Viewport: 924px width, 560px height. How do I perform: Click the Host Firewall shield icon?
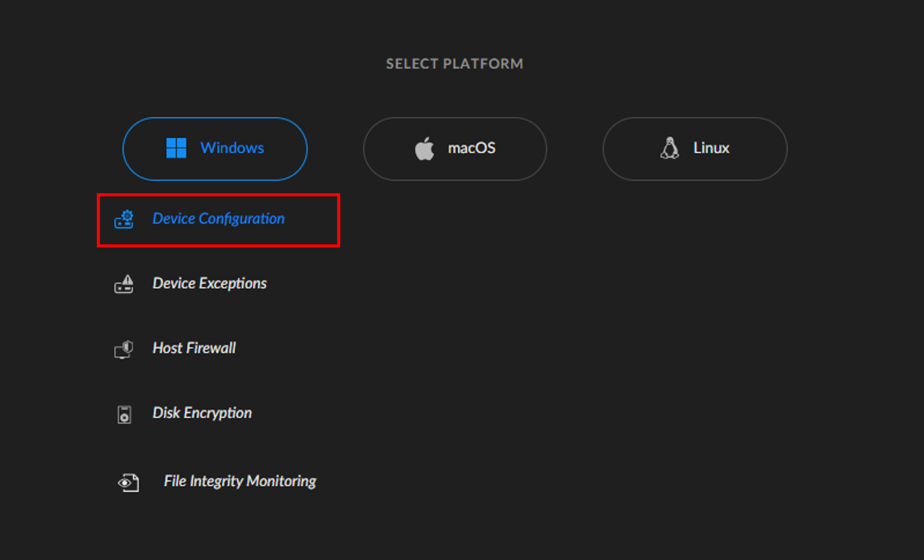tap(124, 350)
